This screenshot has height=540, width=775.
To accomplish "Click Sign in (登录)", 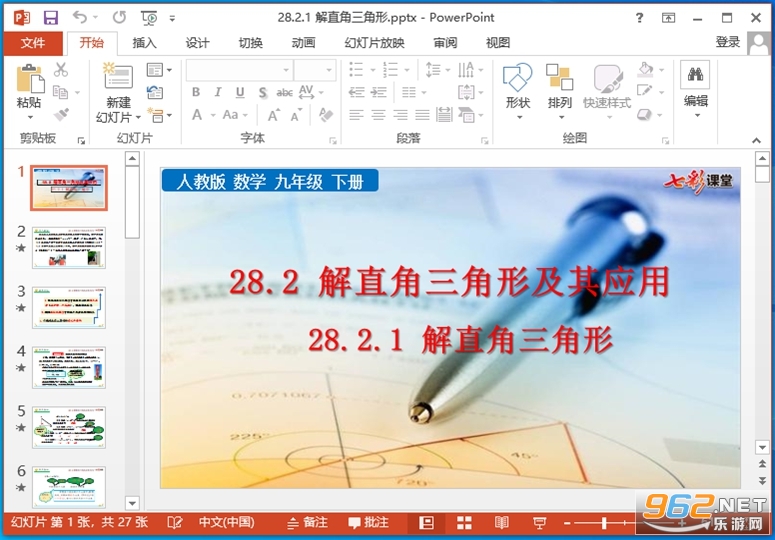I will (728, 42).
